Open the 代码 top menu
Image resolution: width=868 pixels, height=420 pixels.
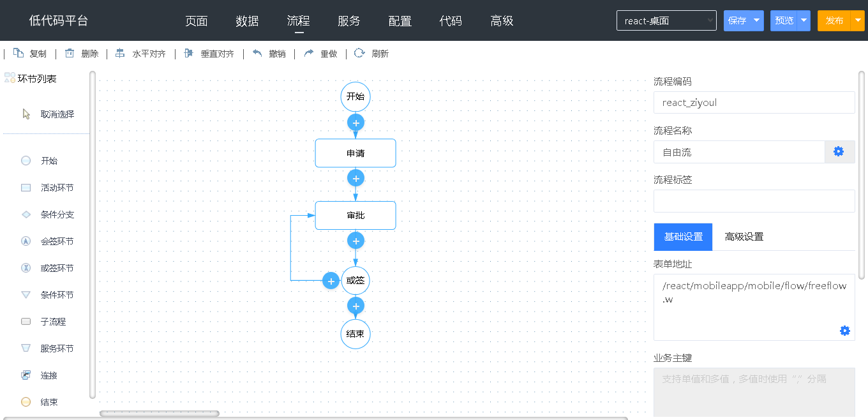[x=451, y=20]
